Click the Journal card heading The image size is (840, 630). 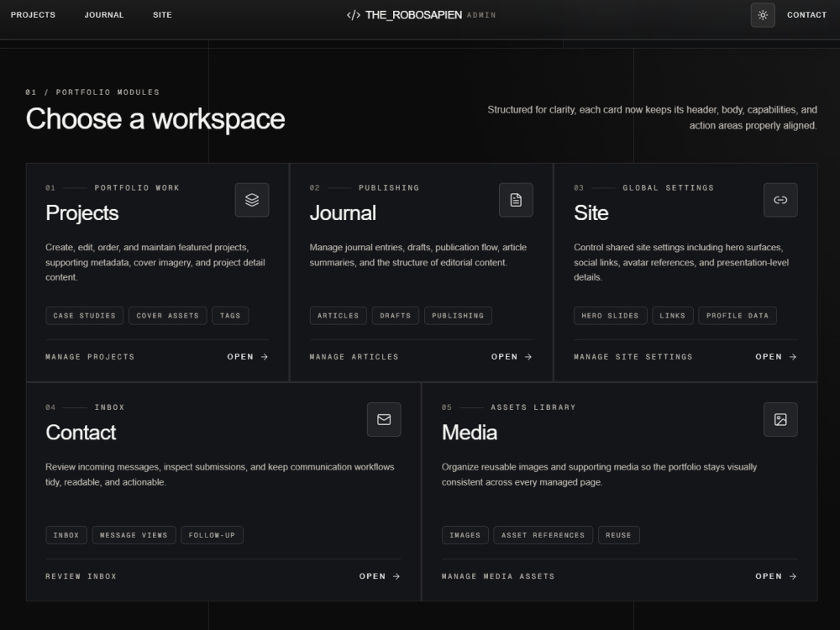[x=343, y=213]
